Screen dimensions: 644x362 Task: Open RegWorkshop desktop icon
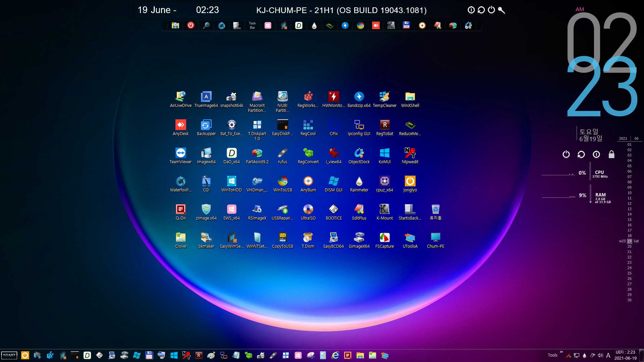click(308, 100)
